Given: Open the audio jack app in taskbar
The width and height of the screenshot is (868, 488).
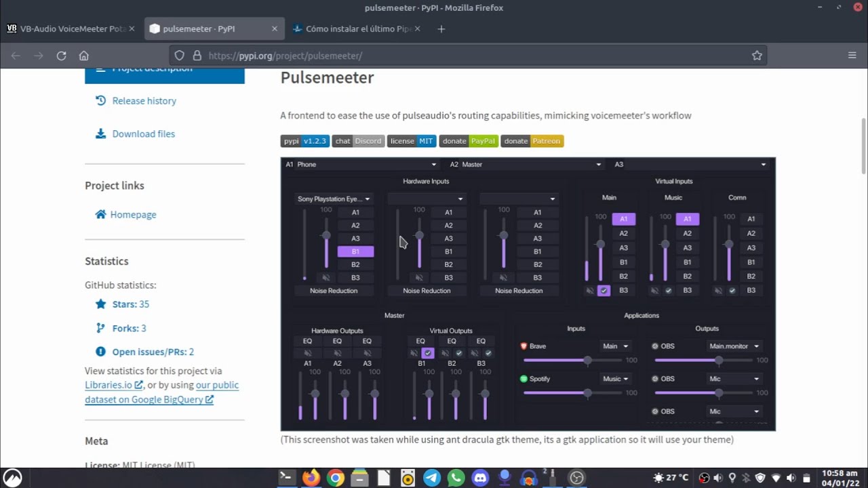Looking at the screenshot, I should pyautogui.click(x=552, y=478).
